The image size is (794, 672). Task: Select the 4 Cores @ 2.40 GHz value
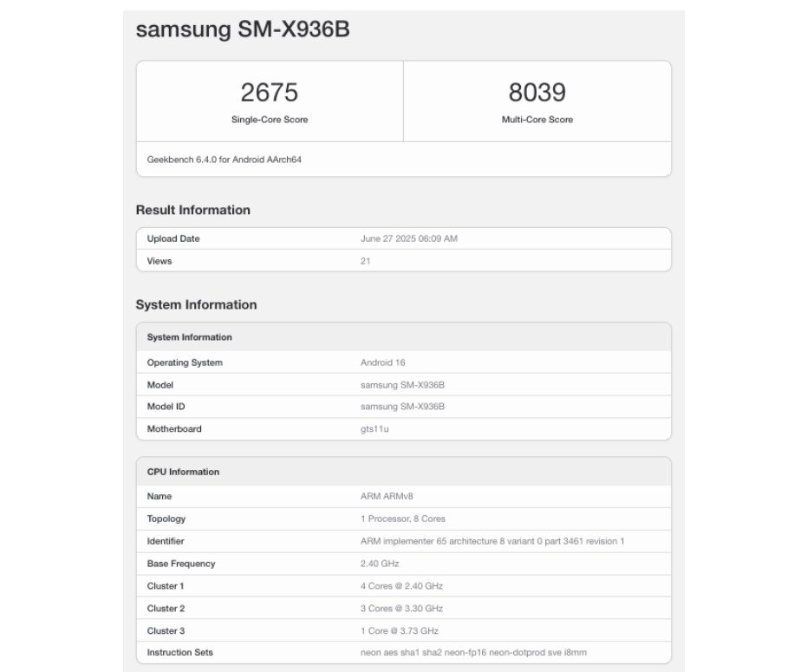tap(401, 586)
